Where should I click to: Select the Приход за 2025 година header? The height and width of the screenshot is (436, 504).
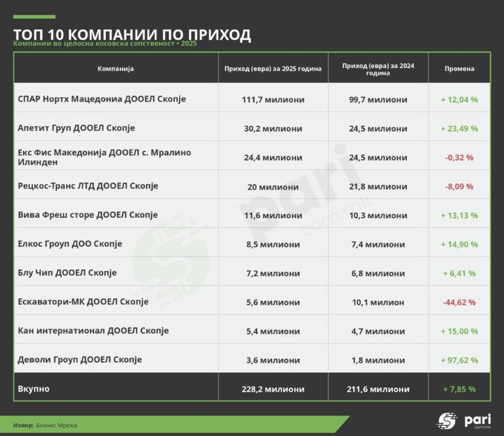point(273,68)
